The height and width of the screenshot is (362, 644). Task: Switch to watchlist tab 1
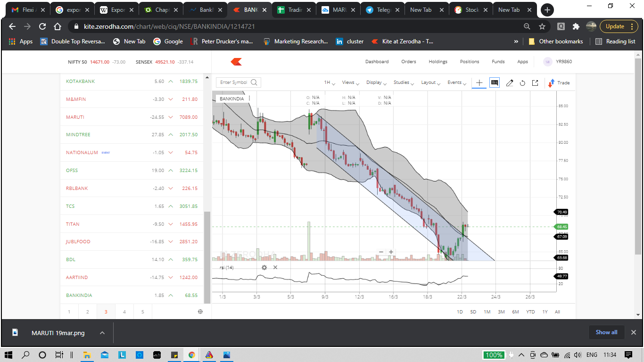69,312
